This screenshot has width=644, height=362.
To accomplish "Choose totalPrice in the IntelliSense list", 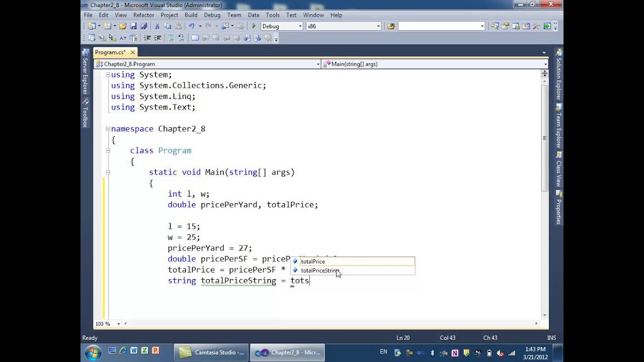I will pos(353,261).
